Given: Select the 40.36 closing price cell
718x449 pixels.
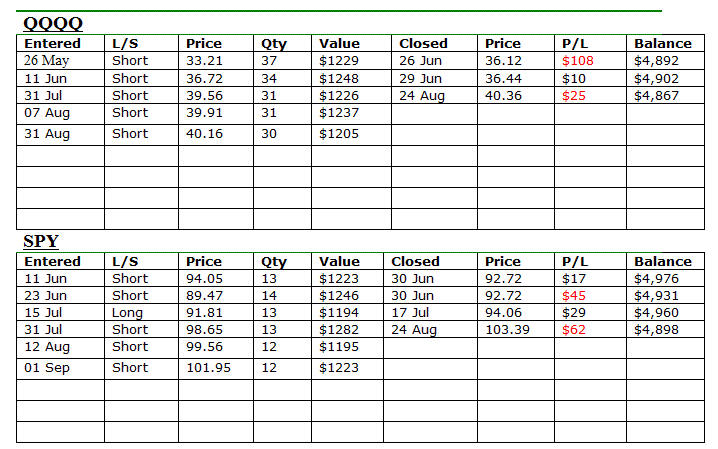Looking at the screenshot, I should [503, 96].
